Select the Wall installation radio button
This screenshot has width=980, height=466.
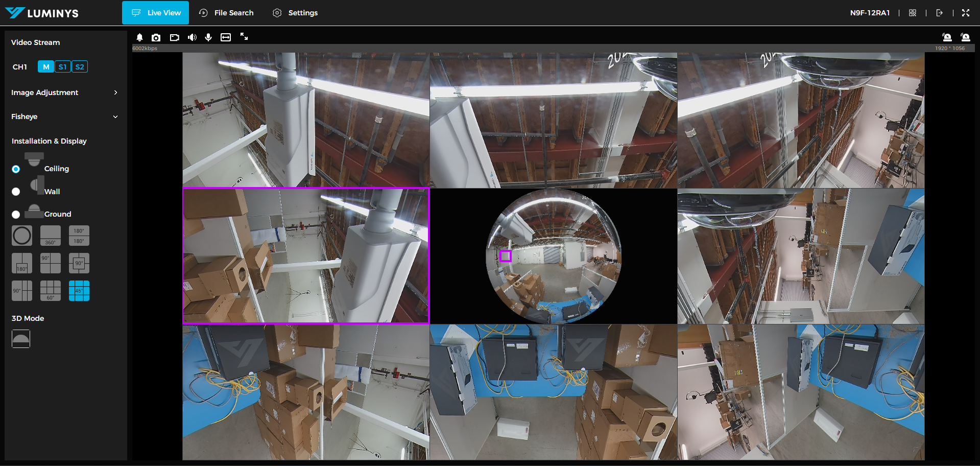[x=16, y=192]
